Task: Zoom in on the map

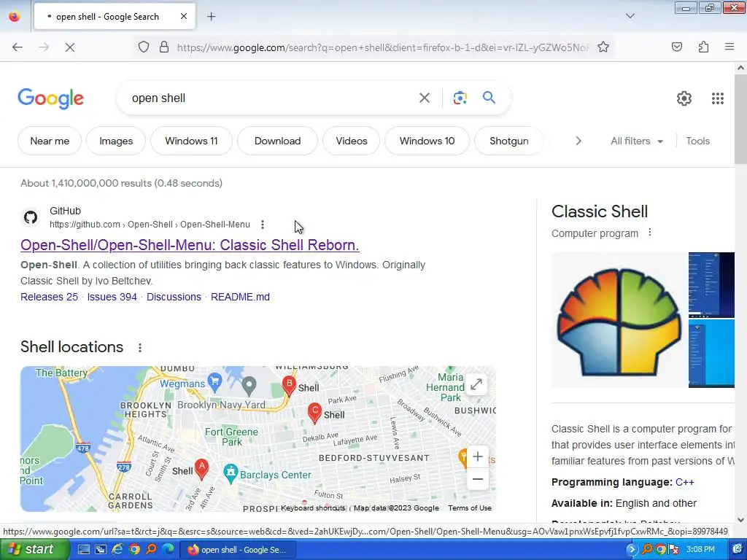Action: coord(477,456)
